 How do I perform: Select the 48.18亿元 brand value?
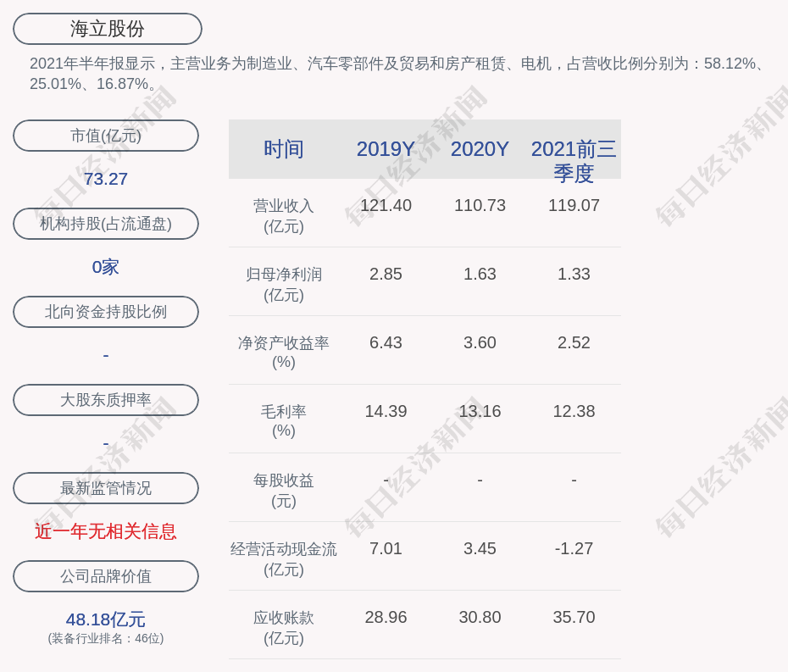point(106,619)
